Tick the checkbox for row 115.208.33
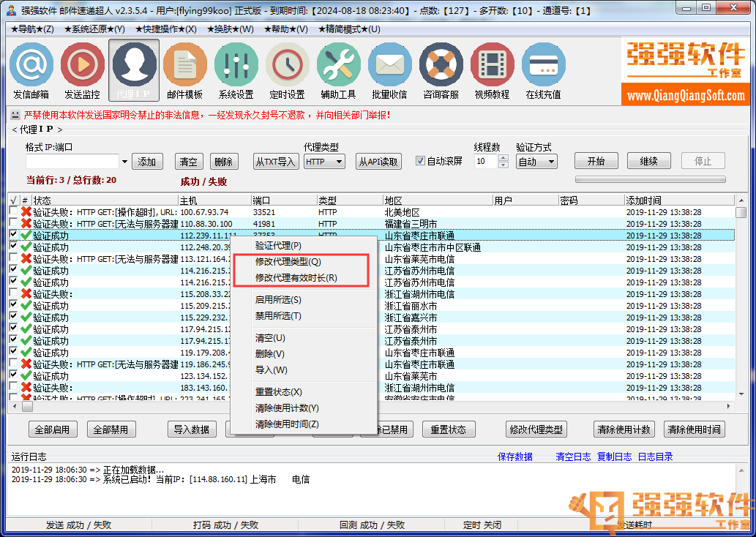756x537 pixels. (x=13, y=293)
